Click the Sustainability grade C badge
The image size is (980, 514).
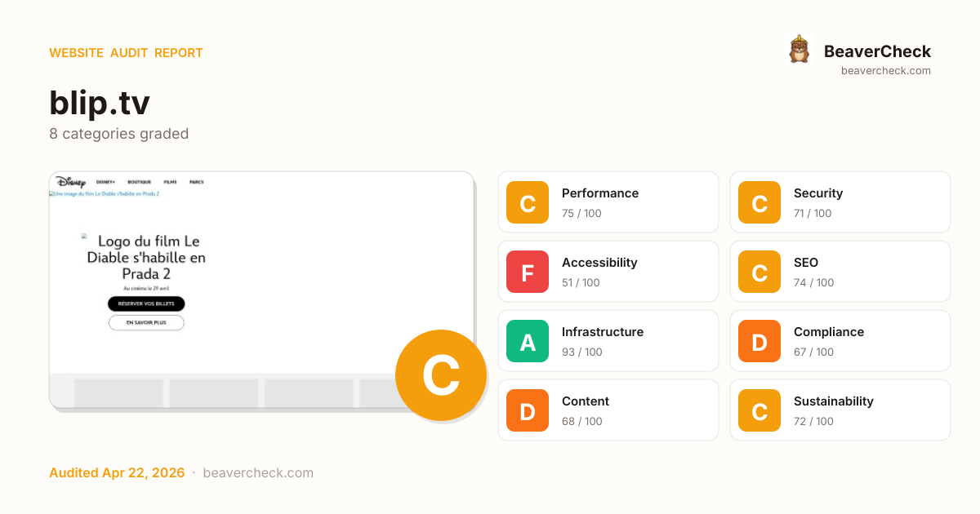click(x=759, y=410)
